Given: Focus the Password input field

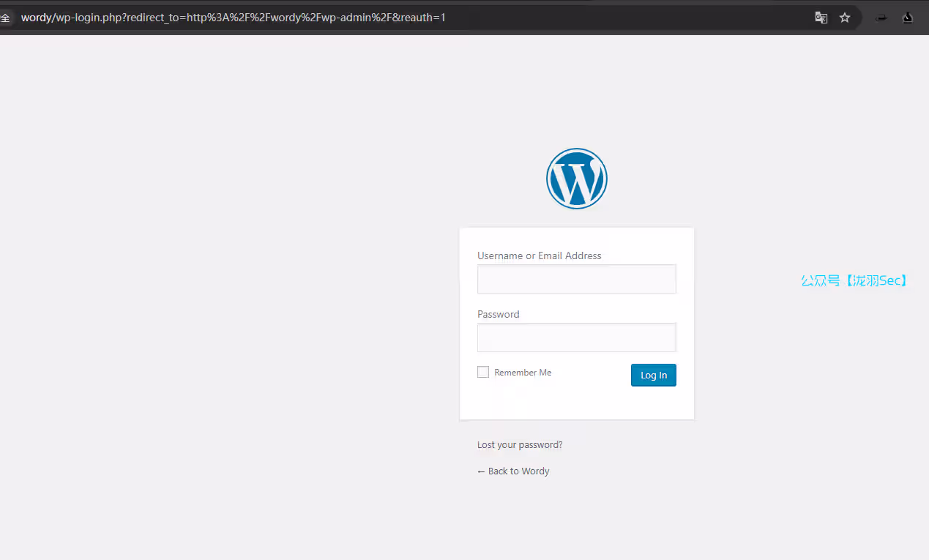Looking at the screenshot, I should [x=576, y=337].
